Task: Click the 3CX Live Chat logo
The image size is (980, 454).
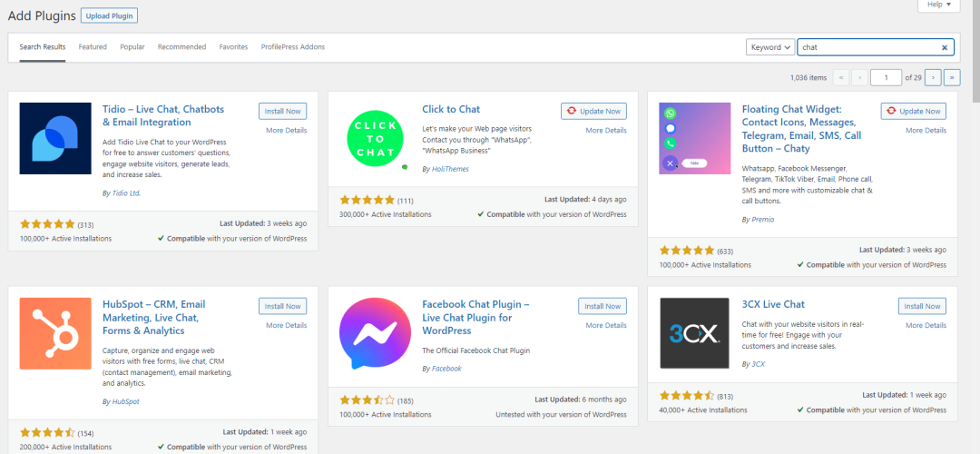Action: pos(694,333)
